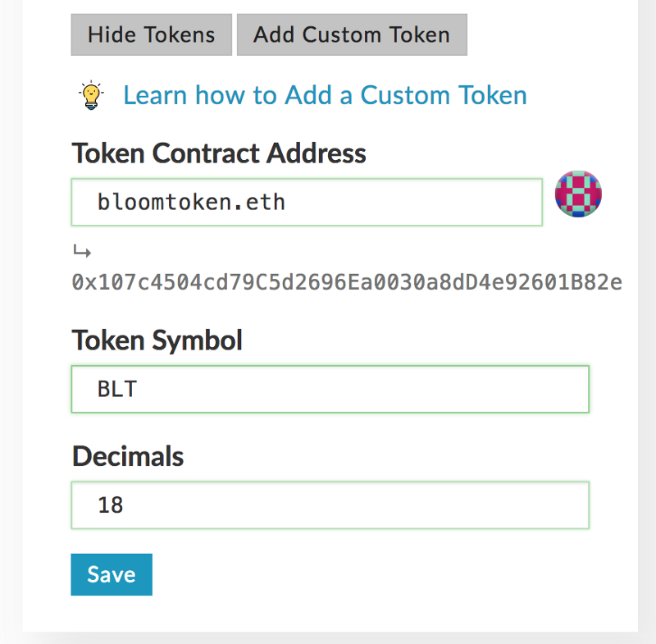The image size is (656, 644).
Task: Click blank space right of Add Custom Token
Action: 544,34
